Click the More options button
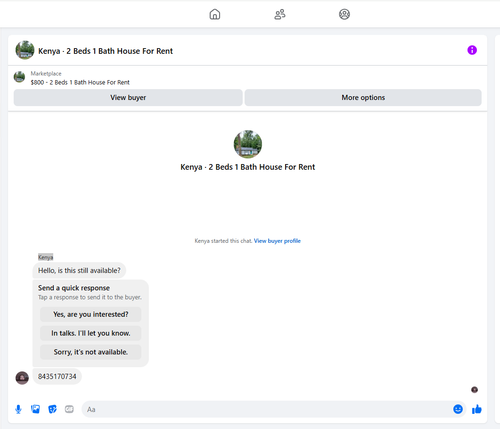The width and height of the screenshot is (500, 429). coord(363,98)
